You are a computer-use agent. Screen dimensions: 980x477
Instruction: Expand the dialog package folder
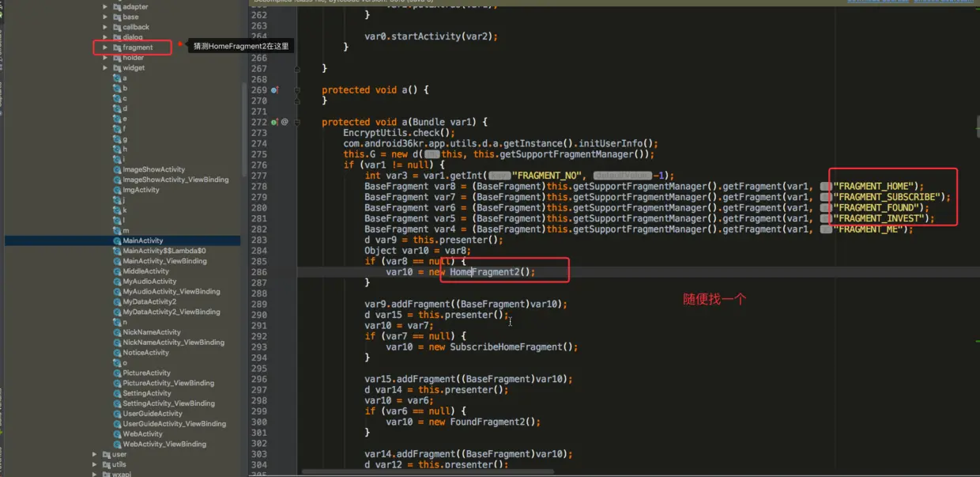point(106,37)
